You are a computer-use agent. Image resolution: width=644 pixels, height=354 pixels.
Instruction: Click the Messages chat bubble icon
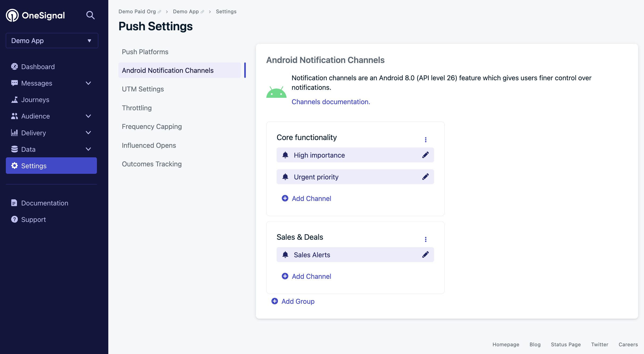(x=14, y=83)
